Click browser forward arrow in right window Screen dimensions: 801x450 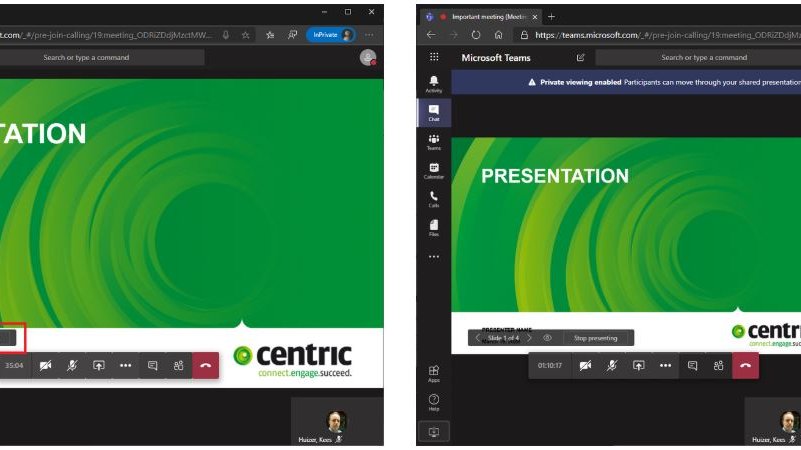454,35
